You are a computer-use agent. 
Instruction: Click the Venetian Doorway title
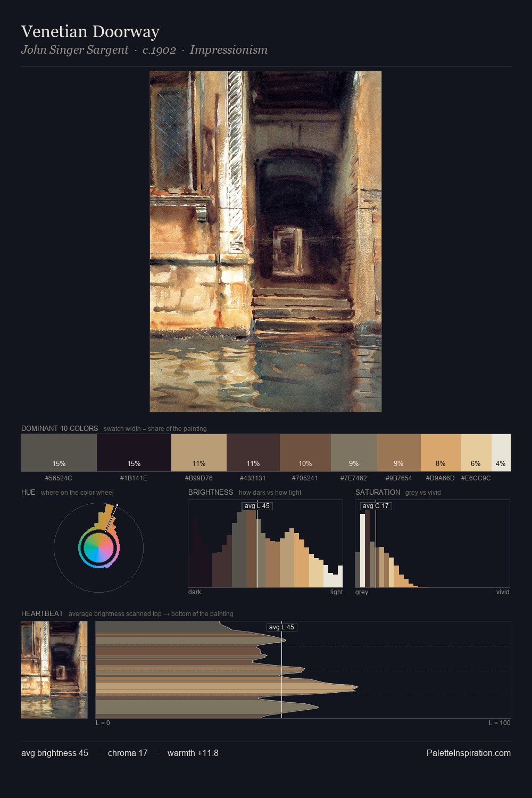tap(90, 31)
